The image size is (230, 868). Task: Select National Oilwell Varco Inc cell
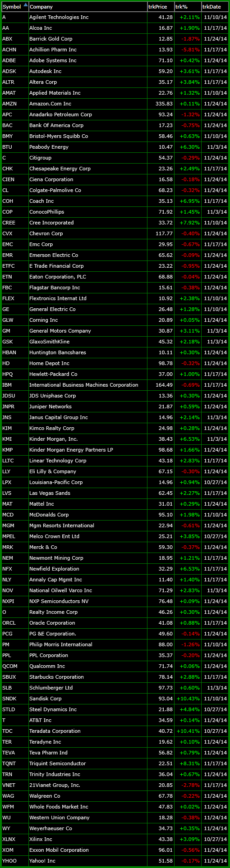[88, 590]
